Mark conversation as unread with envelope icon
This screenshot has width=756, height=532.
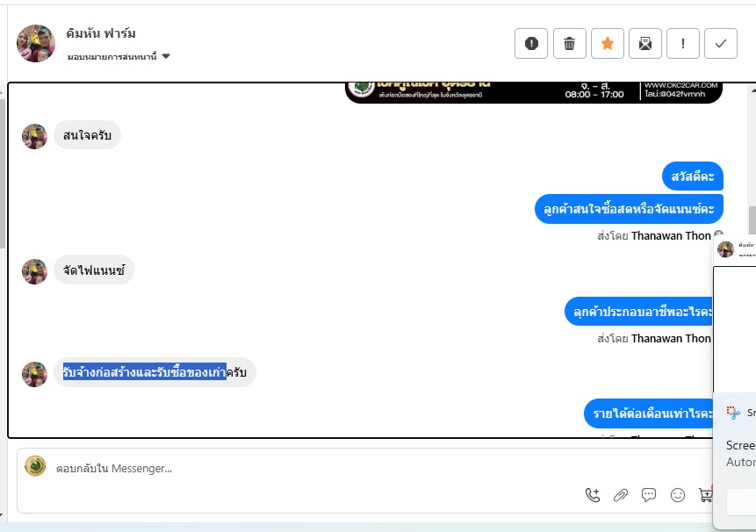click(645, 43)
